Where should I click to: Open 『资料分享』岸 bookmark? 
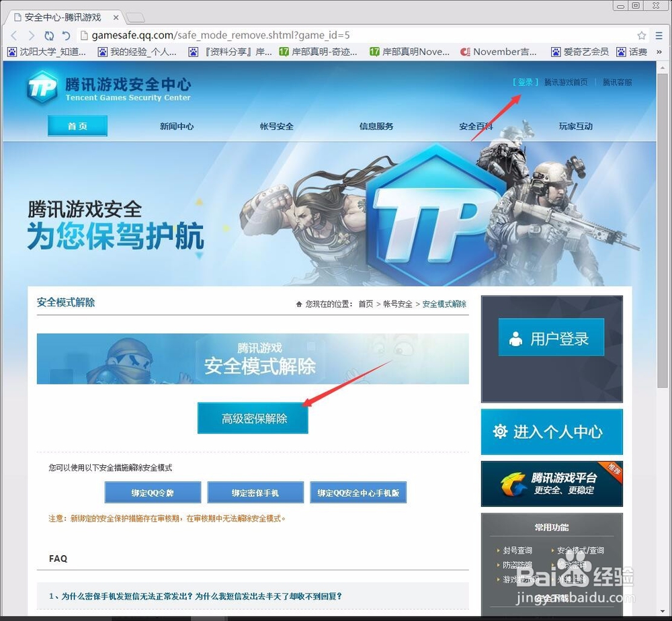tap(230, 52)
